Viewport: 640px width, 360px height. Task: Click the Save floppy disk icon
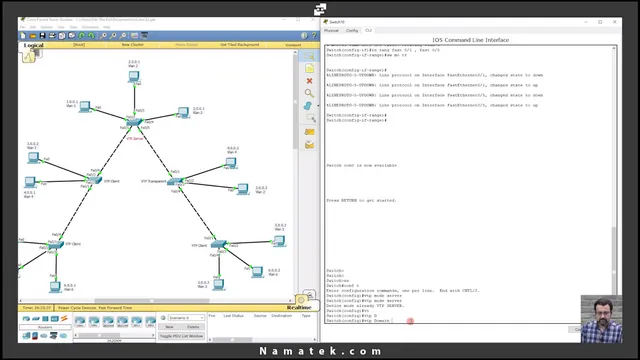[x=42, y=36]
